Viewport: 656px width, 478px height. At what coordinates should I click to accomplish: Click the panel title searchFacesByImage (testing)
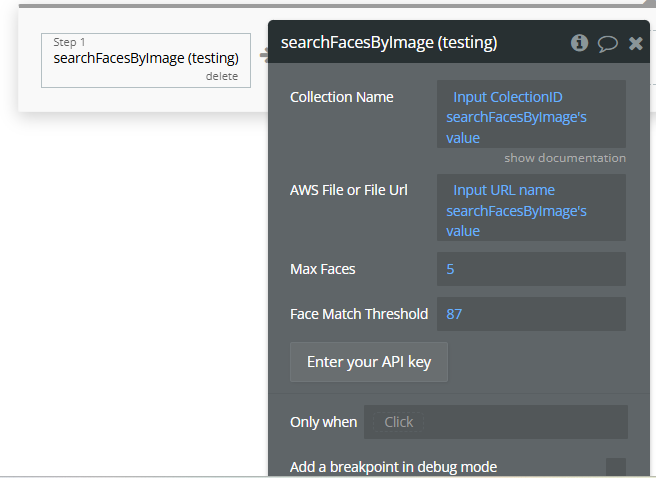click(x=389, y=43)
